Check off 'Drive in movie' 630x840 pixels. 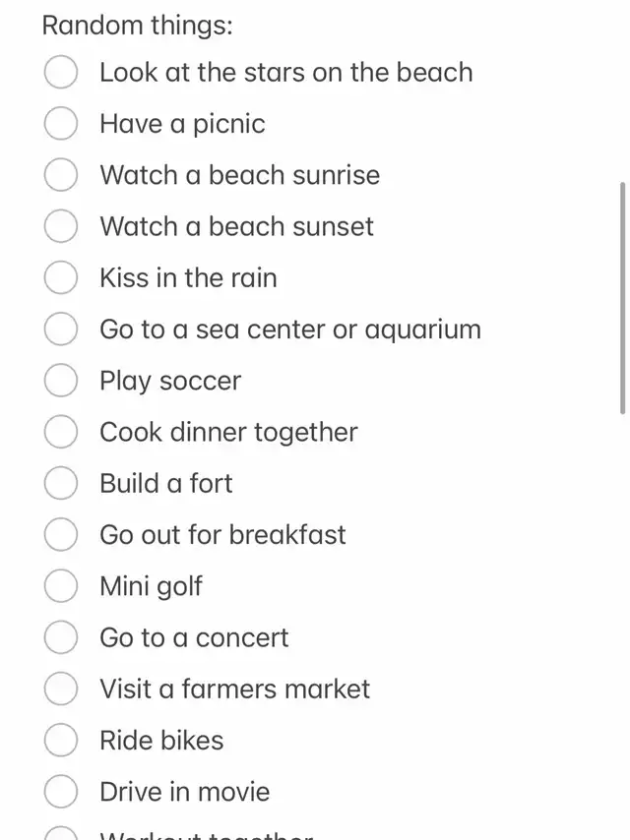(61, 791)
